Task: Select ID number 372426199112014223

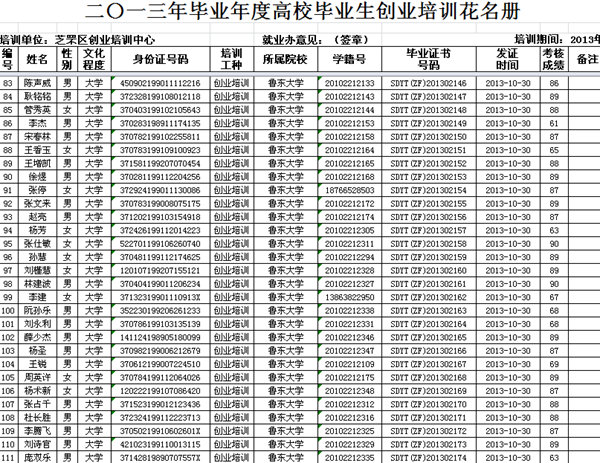Action: click(160, 230)
